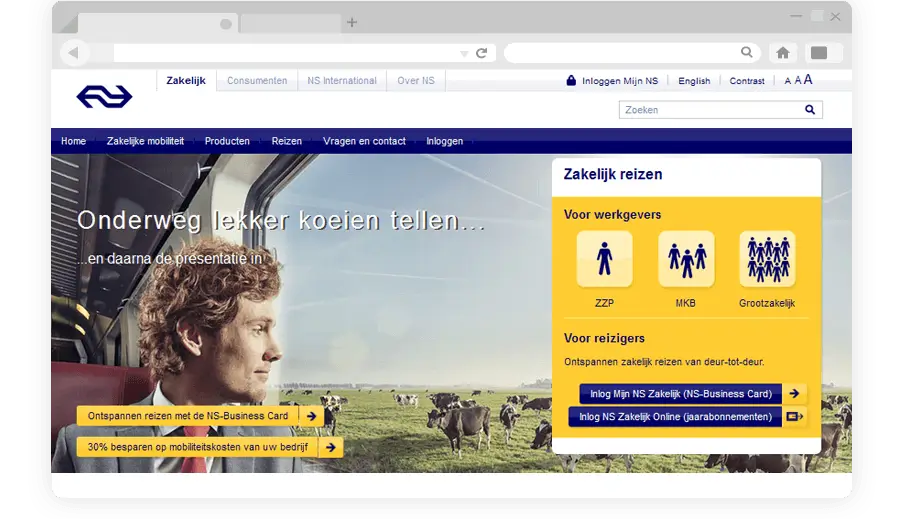Open a new browser tab with plus
900x519 pixels.
[352, 22]
